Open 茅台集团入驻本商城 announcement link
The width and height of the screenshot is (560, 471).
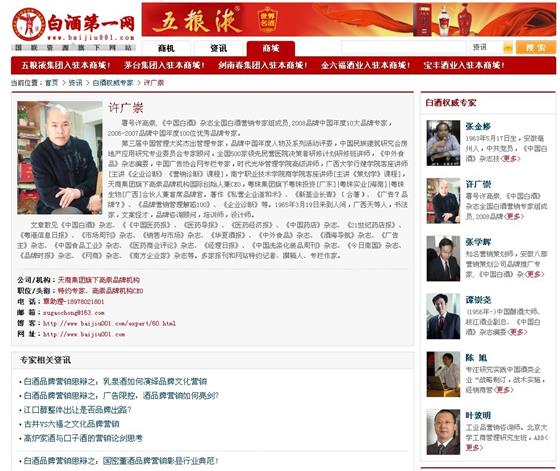point(164,65)
